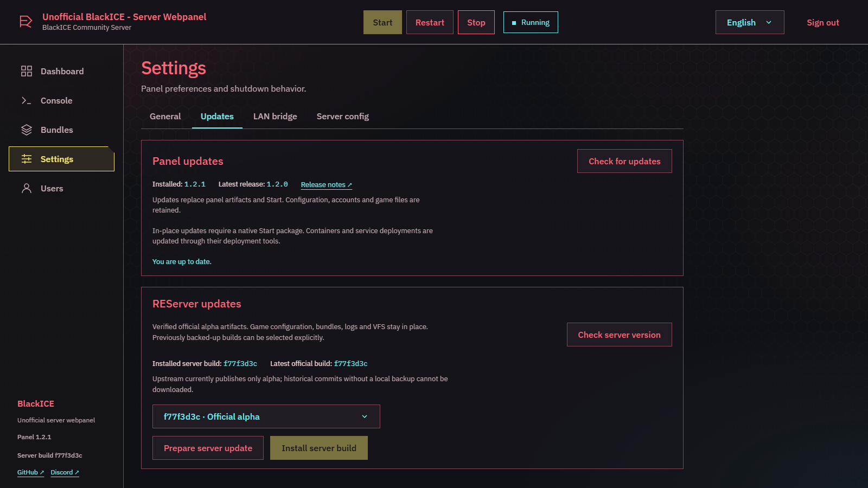The height and width of the screenshot is (488, 868).
Task: Click the latest release 1.2.0 value
Action: [277, 184]
